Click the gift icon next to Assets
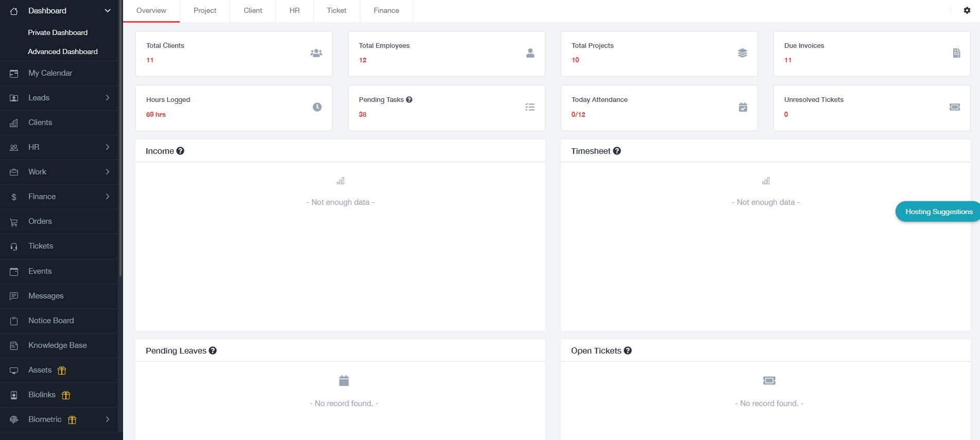 click(x=62, y=371)
